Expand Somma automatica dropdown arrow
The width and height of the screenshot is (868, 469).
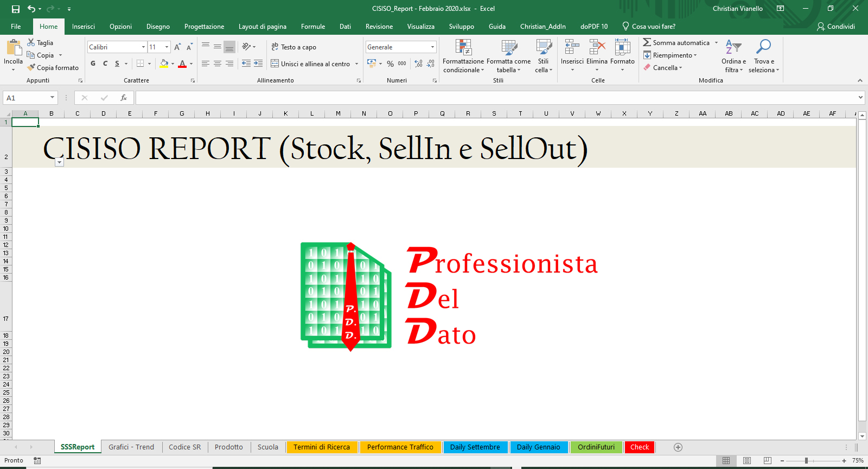(x=716, y=43)
